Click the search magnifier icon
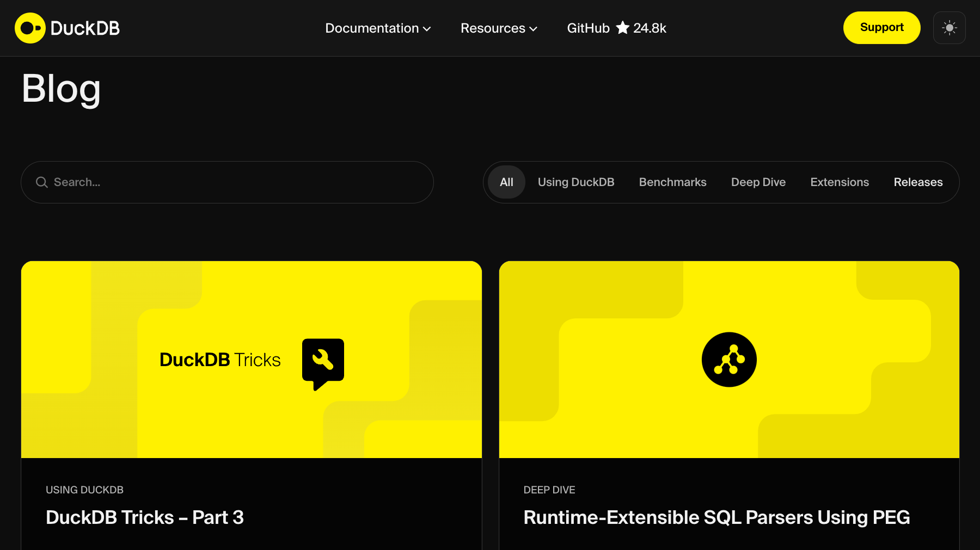The image size is (980, 550). coord(42,182)
